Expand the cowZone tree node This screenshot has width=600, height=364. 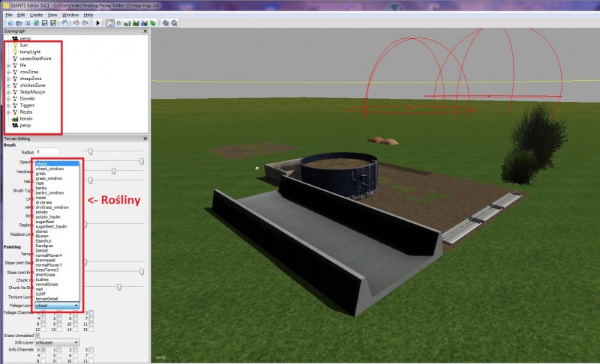pos(8,72)
